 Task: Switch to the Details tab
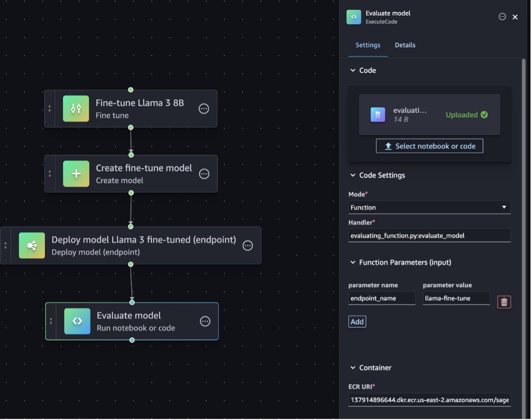(x=405, y=45)
